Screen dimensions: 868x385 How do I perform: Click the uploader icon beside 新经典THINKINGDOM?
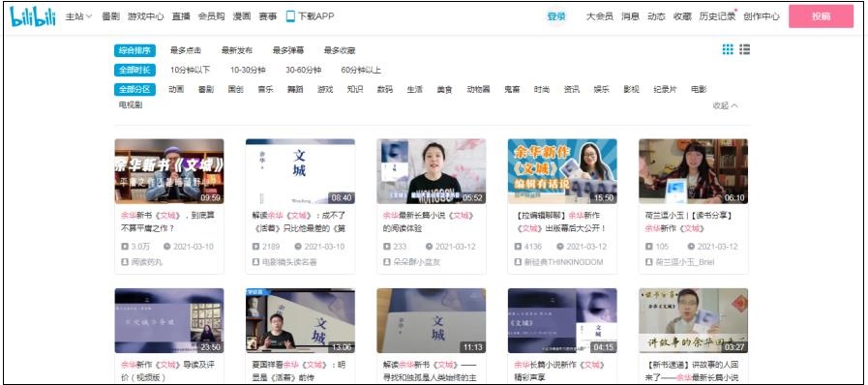(x=518, y=261)
